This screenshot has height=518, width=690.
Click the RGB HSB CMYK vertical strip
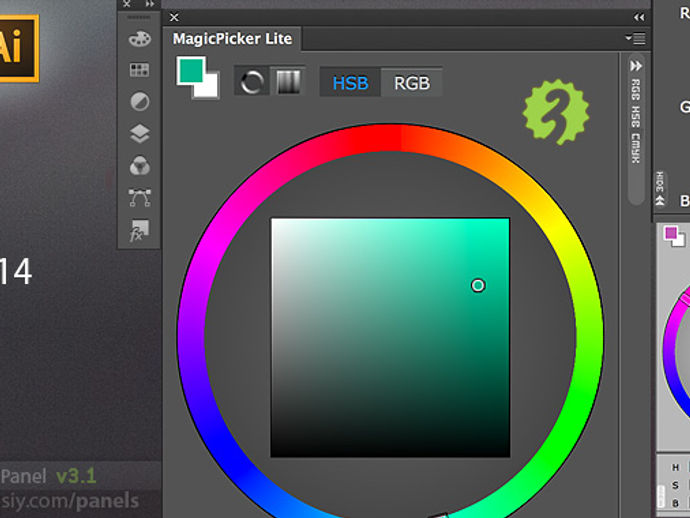tap(636, 121)
